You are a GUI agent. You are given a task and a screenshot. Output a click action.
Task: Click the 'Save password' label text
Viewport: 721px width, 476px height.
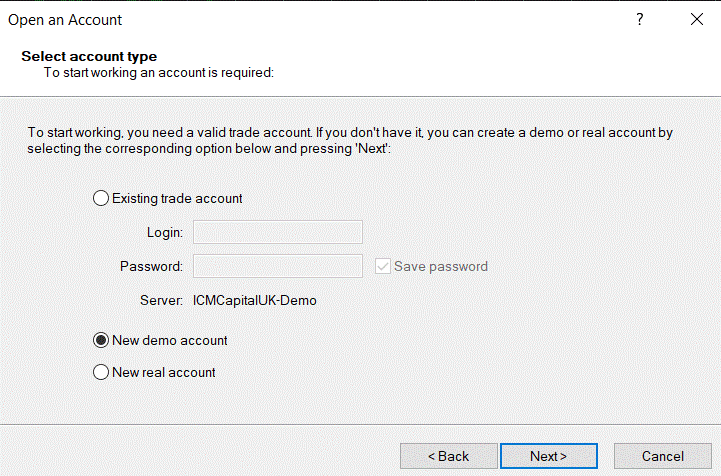[441, 266]
